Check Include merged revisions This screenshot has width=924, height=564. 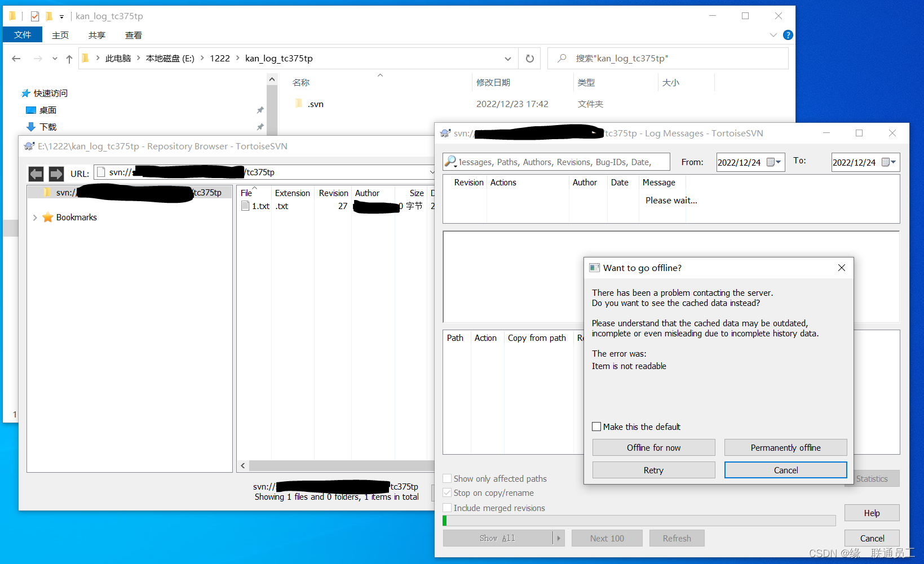pos(447,508)
